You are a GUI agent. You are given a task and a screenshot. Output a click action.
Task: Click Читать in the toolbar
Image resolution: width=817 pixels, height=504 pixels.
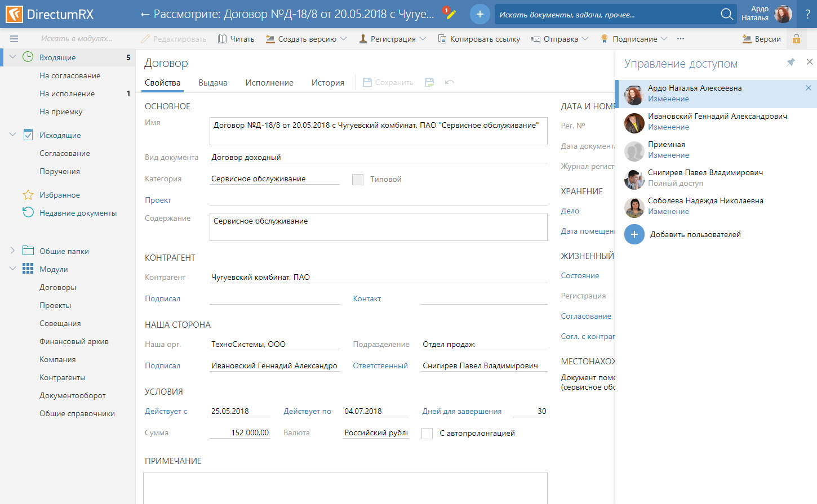[236, 39]
